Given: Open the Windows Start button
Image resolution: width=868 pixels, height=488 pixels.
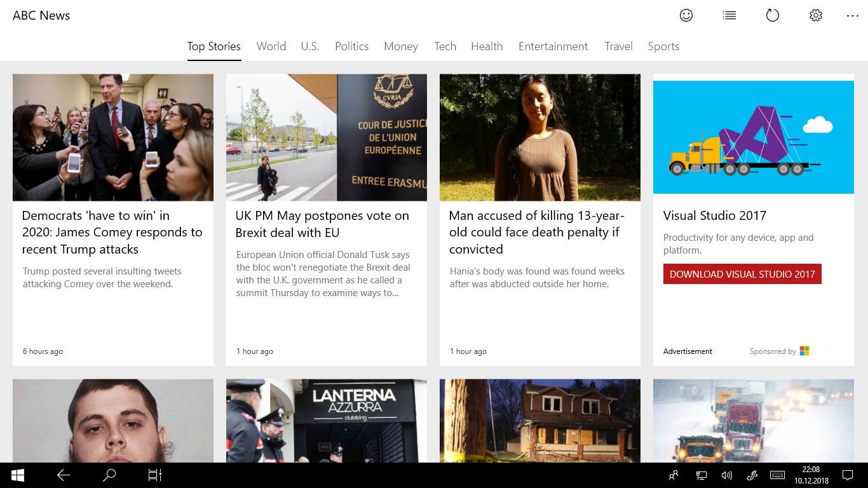Looking at the screenshot, I should tap(18, 475).
